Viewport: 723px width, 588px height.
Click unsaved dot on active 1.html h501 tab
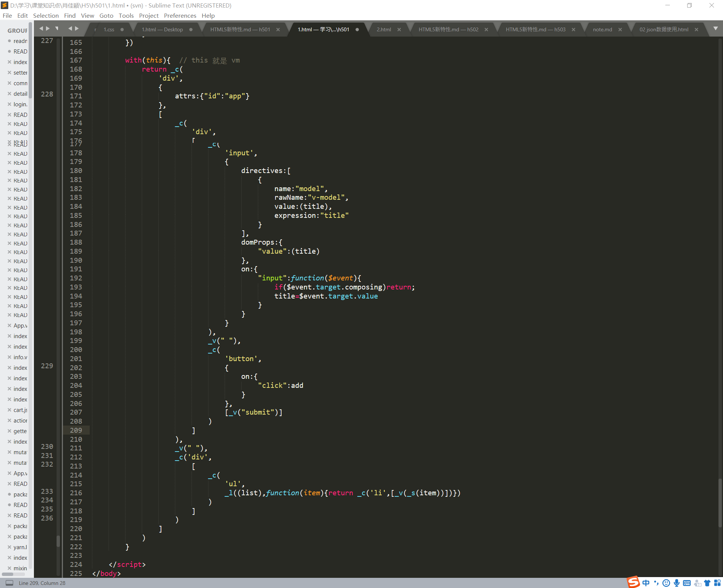point(357,29)
